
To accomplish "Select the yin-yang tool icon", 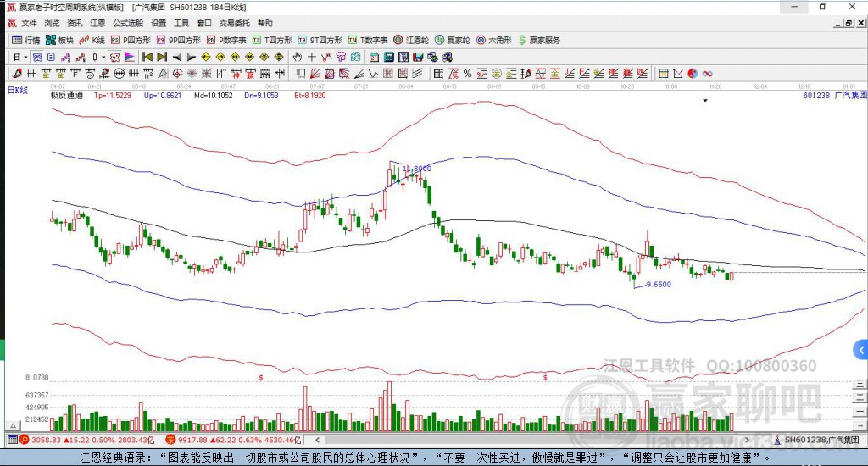I will 693,74.
